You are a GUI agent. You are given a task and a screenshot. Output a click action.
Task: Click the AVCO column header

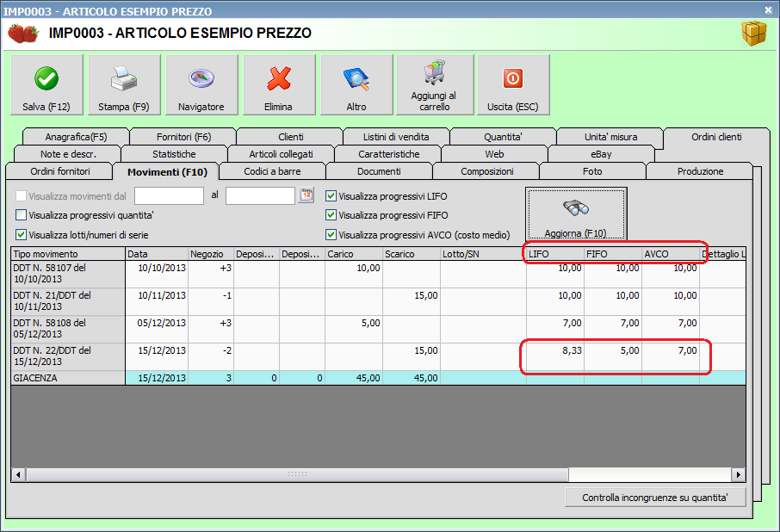pos(671,254)
